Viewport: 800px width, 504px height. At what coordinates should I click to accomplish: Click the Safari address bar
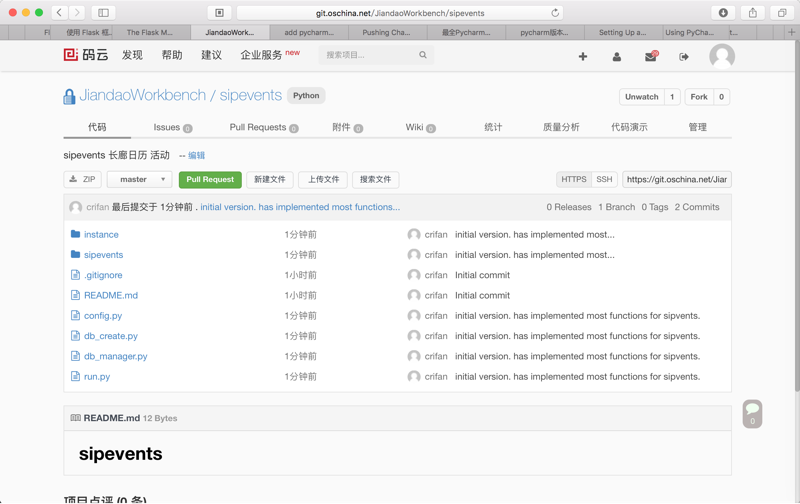tap(399, 13)
